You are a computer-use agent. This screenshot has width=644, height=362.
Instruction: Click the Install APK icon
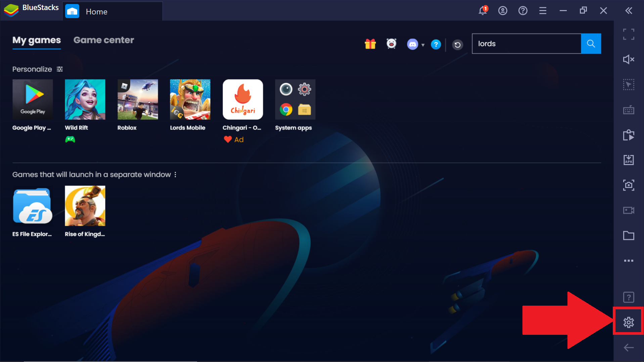pyautogui.click(x=629, y=160)
